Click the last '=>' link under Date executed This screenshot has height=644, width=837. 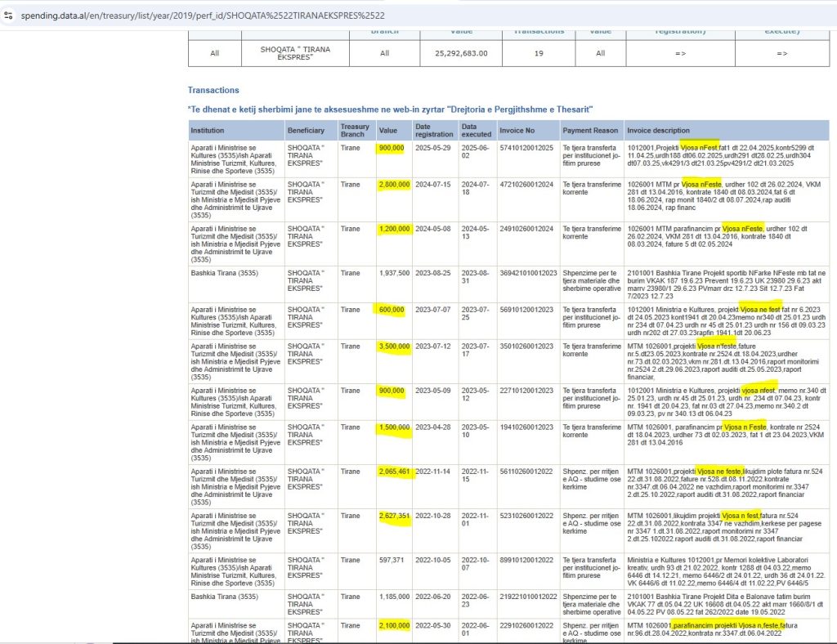(782, 52)
